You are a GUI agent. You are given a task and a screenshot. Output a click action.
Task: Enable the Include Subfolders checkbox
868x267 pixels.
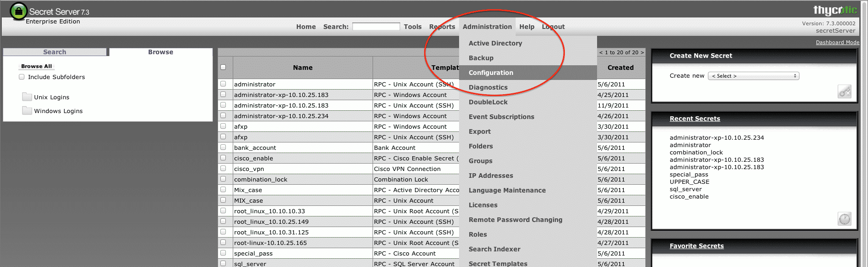(x=22, y=77)
